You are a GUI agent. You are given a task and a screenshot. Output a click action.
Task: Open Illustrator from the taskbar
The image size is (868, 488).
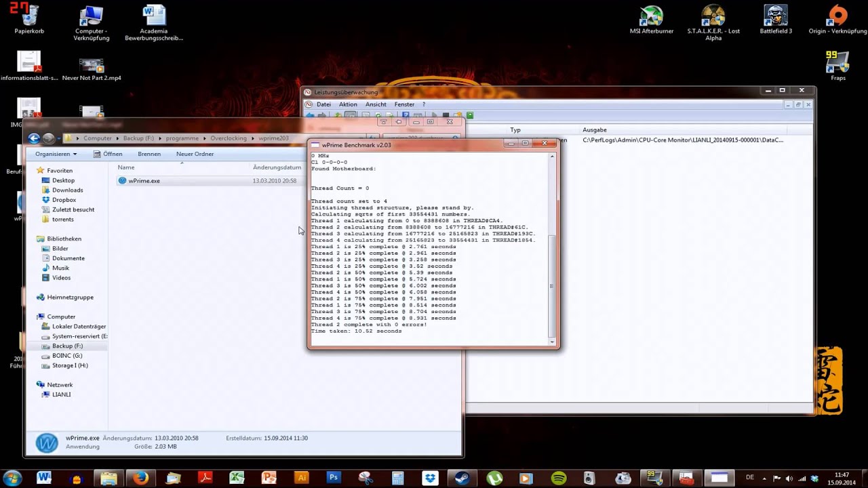[302, 478]
